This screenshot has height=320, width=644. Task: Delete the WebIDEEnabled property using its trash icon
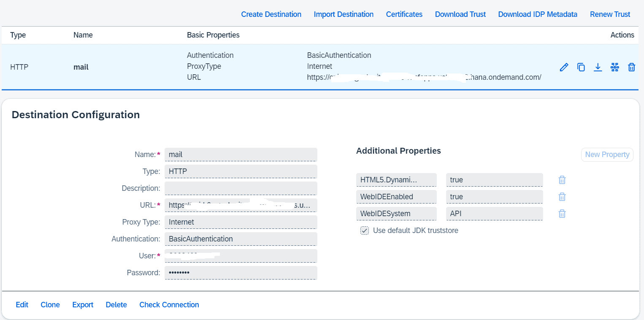coord(562,196)
